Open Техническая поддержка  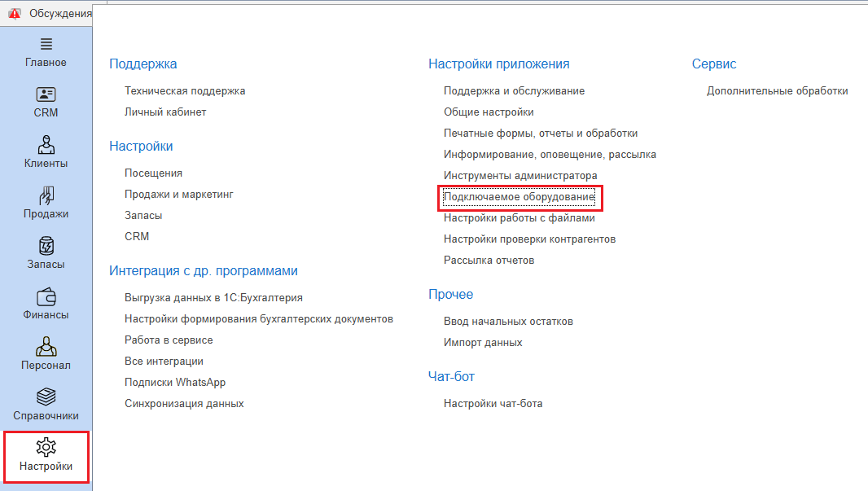pos(185,90)
